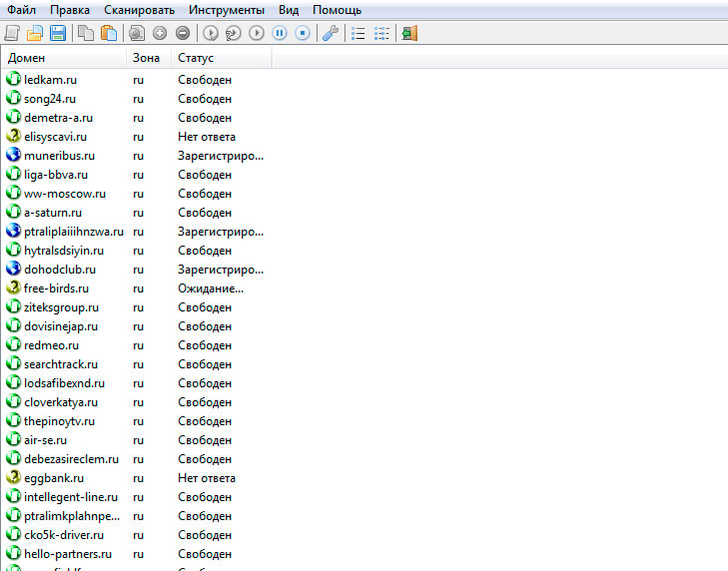Open the Помощь menu
728x571 pixels.
pos(338,10)
